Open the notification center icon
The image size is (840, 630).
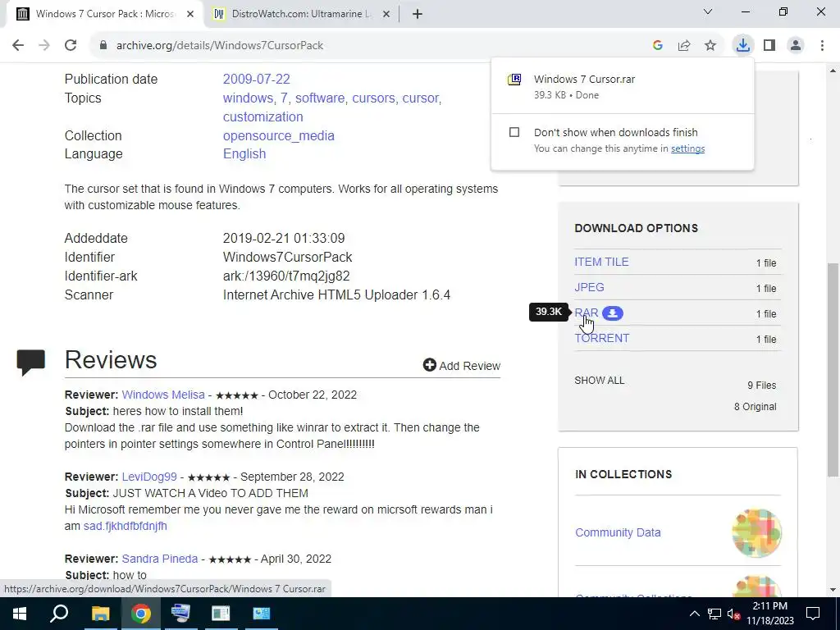pyautogui.click(x=813, y=614)
